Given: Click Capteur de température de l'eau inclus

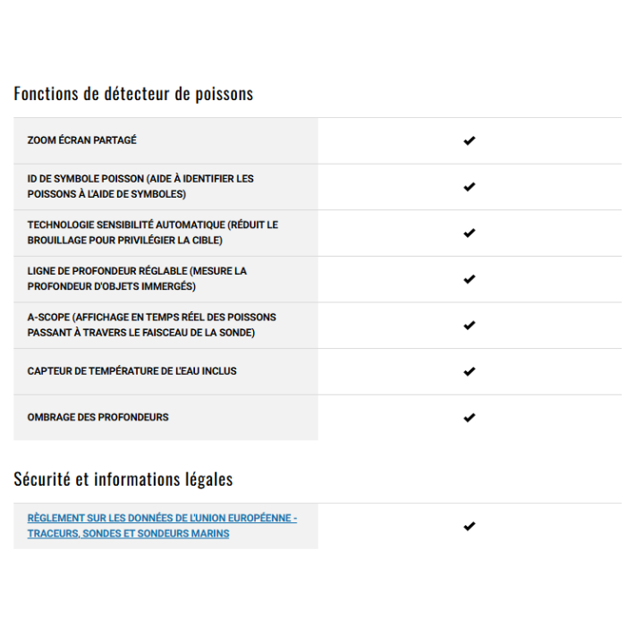Looking at the screenshot, I should (131, 371).
